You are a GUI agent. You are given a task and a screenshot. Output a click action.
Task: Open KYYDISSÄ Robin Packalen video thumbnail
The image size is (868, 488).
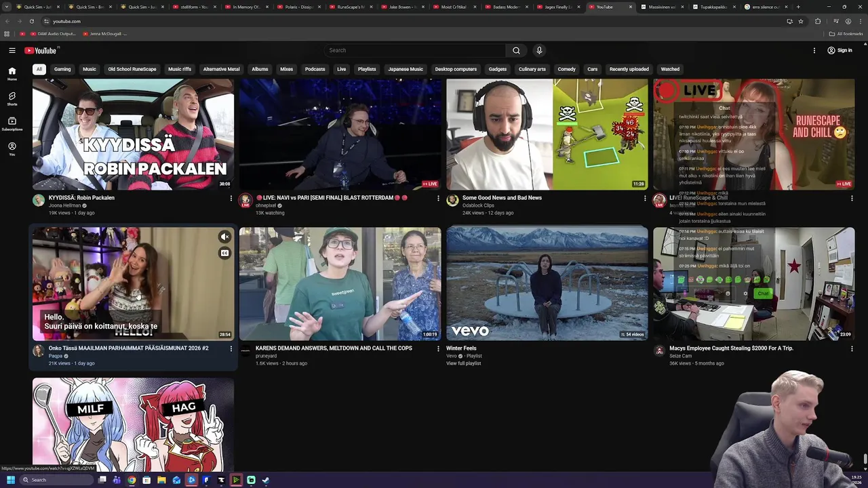click(133, 134)
